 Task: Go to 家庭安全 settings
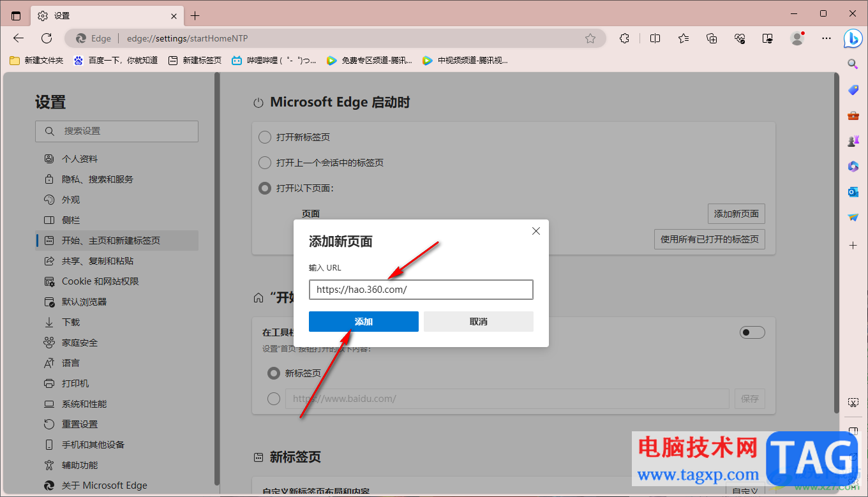[117, 343]
